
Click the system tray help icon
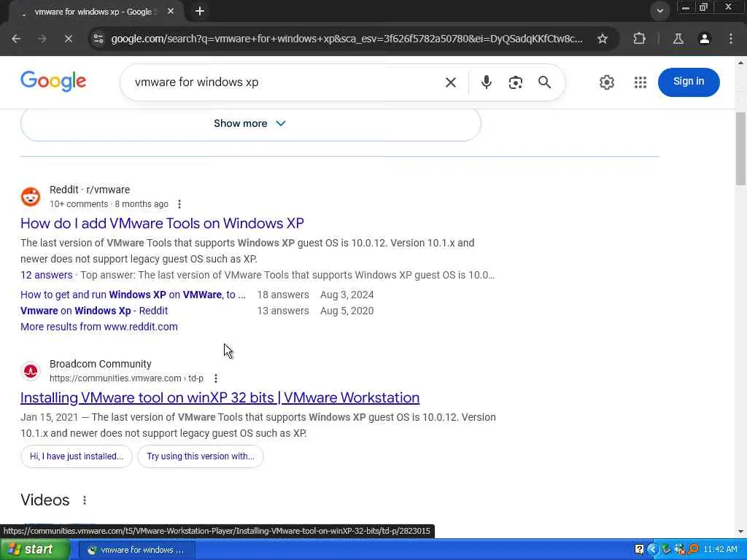pos(639,550)
